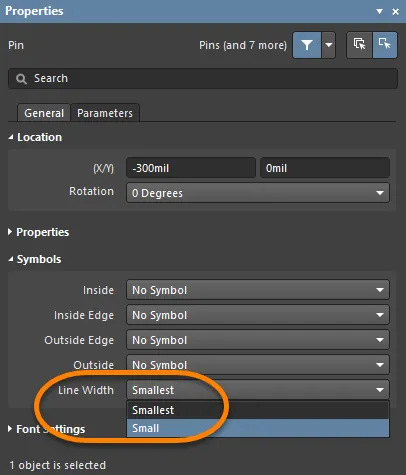Toggle the cursor-selection mode icon
The width and height of the screenshot is (406, 475).
pyautogui.click(x=359, y=45)
